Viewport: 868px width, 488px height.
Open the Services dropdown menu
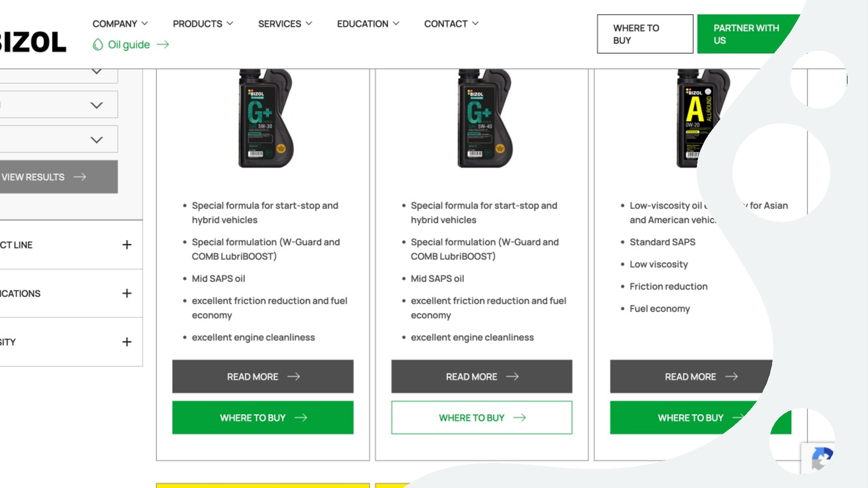coord(285,24)
